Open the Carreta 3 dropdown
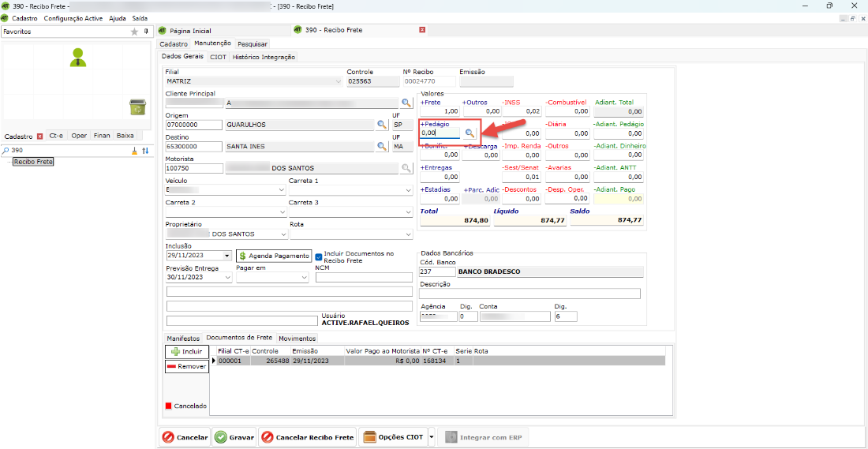 point(408,211)
